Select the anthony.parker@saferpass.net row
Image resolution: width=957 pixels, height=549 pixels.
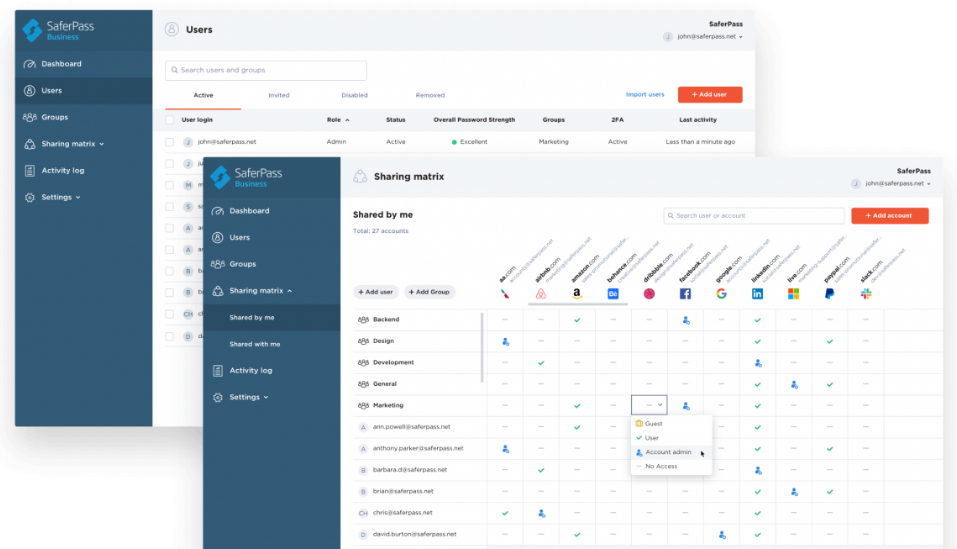point(417,448)
